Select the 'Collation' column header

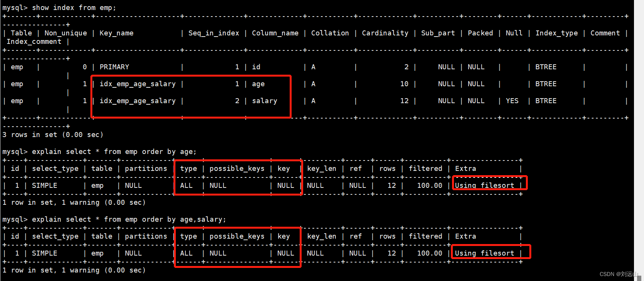tap(330, 33)
